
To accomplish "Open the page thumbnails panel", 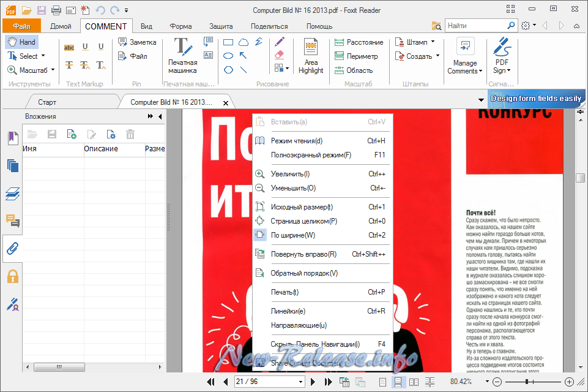I will pos(13,165).
